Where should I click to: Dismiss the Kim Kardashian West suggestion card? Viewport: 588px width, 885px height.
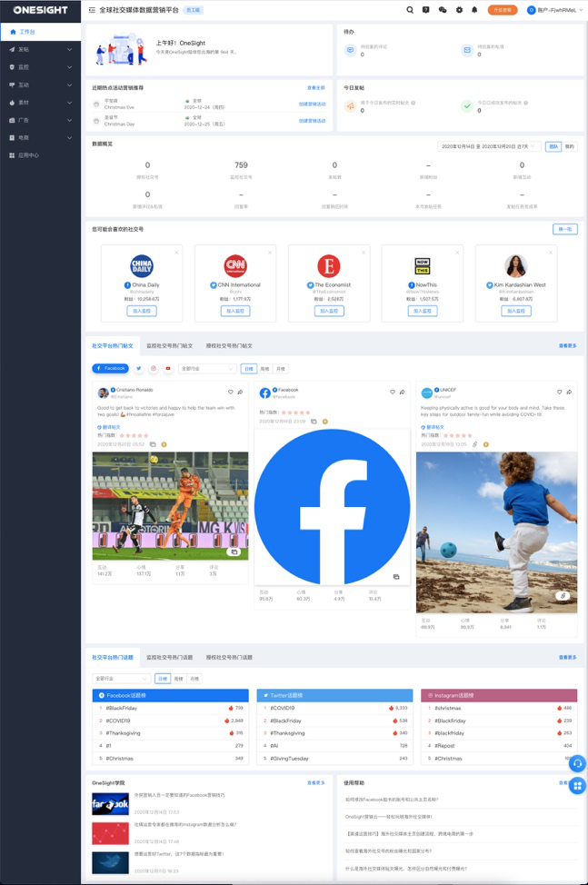tap(551, 253)
